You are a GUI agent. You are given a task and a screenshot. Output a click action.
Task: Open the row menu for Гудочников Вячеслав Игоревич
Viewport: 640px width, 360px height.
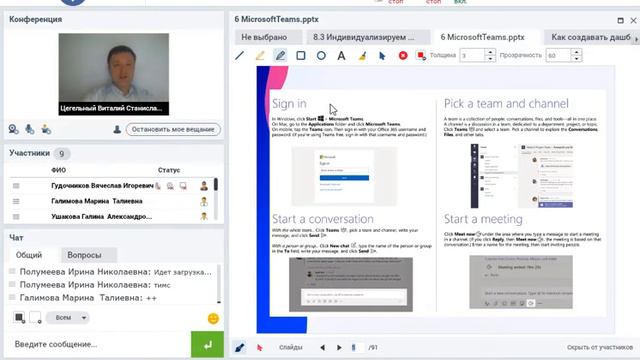tap(16, 186)
